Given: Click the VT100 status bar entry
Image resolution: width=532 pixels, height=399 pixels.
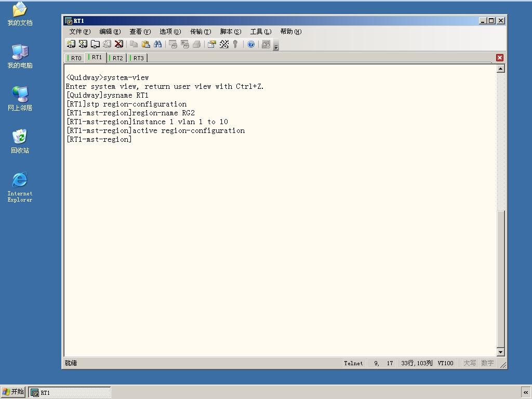Looking at the screenshot, I should click(x=445, y=363).
